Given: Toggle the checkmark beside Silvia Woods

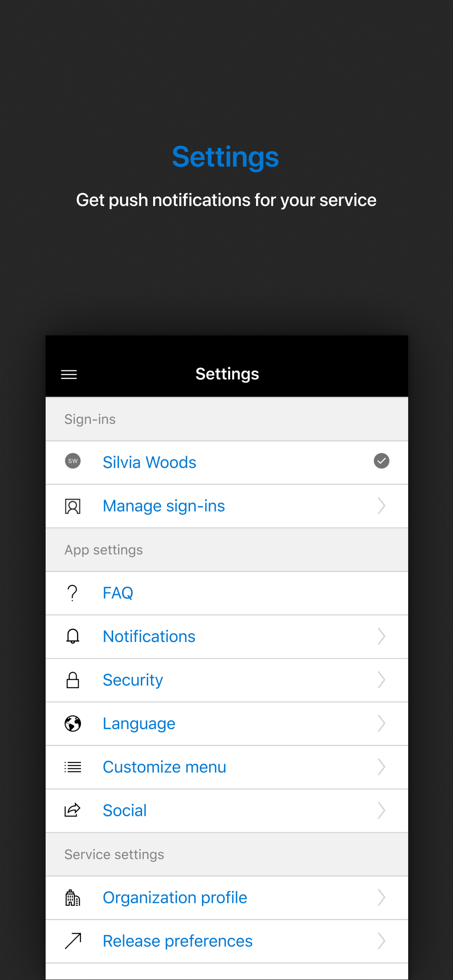Looking at the screenshot, I should (x=382, y=461).
